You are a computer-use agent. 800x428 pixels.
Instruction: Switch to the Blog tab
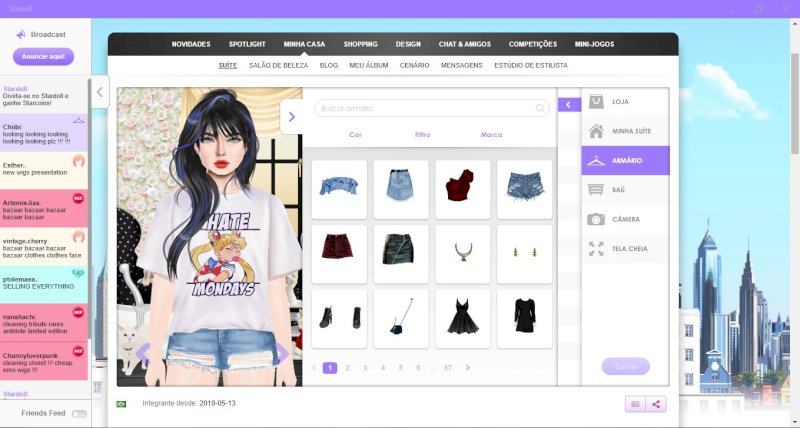click(329, 65)
